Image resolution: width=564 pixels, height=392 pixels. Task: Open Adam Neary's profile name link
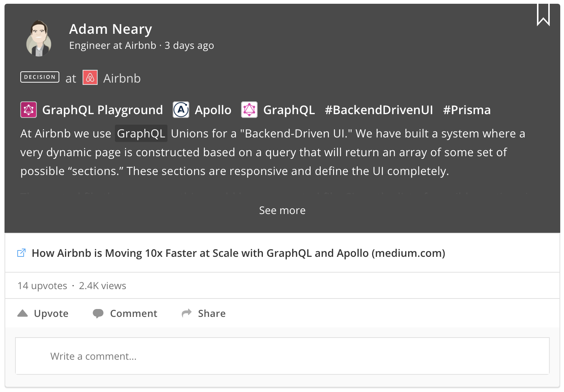click(110, 29)
